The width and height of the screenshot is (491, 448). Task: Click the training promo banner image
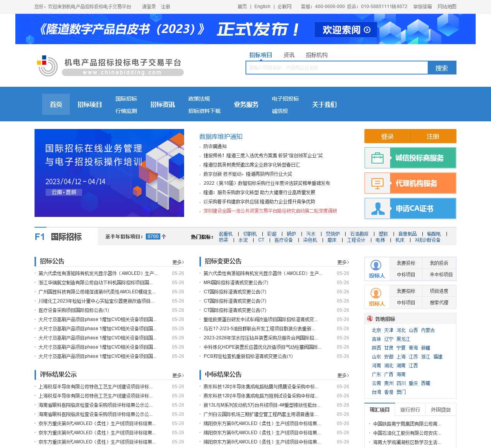click(109, 173)
